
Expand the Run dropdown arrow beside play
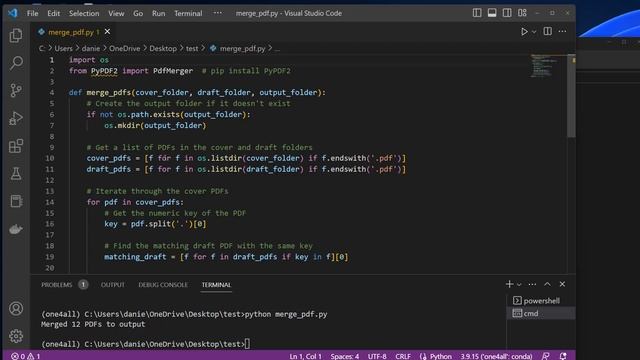tap(534, 32)
